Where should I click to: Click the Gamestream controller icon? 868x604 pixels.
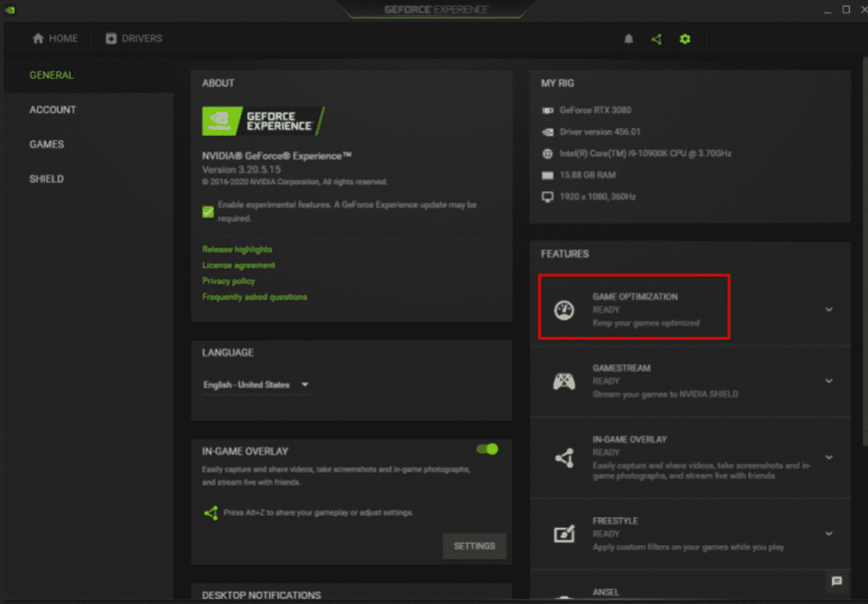pyautogui.click(x=564, y=381)
